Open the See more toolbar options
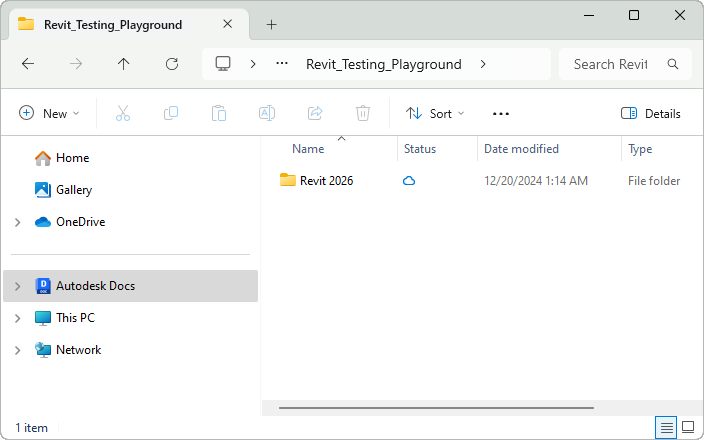The width and height of the screenshot is (704, 440). [x=501, y=114]
